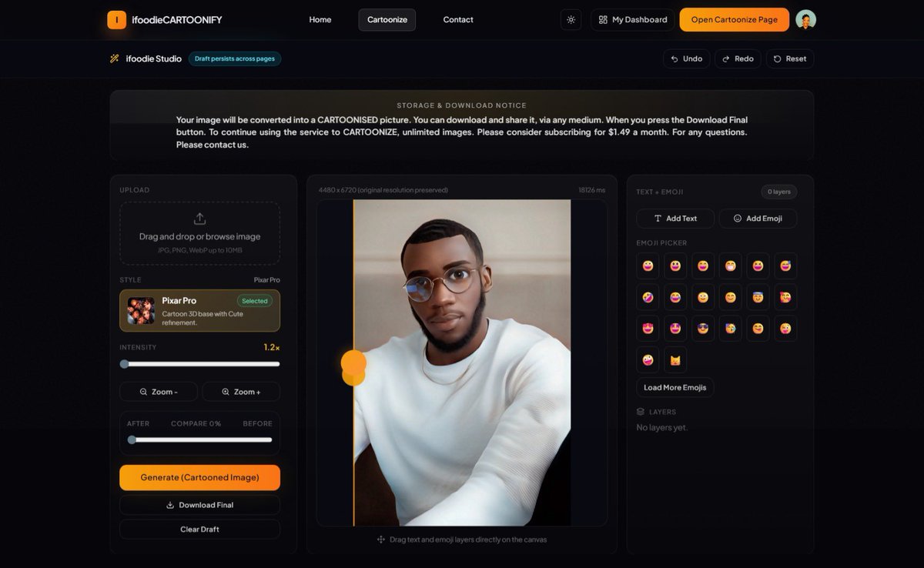Click the orange ifoodie logo icon
This screenshot has width=924, height=568.
point(116,20)
